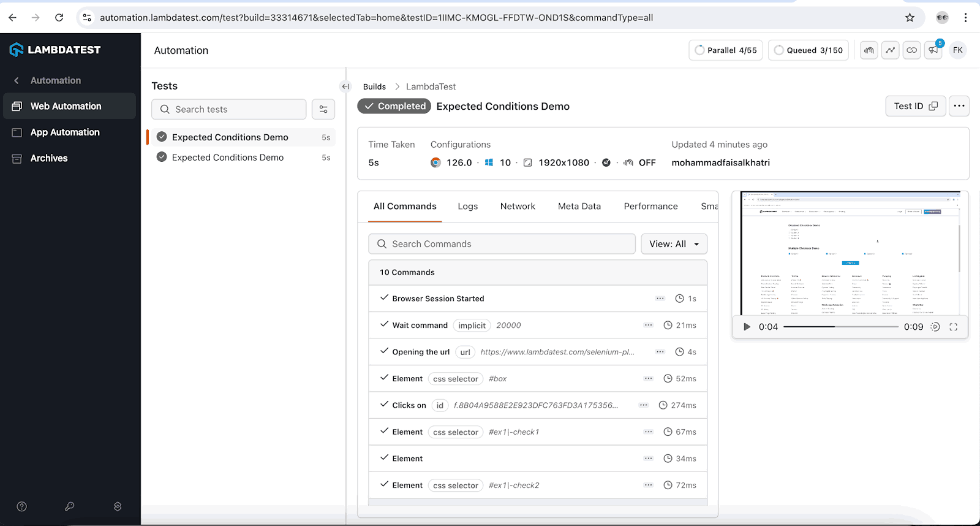
Task: Click the tunnel OFF indicator
Action: tap(639, 162)
